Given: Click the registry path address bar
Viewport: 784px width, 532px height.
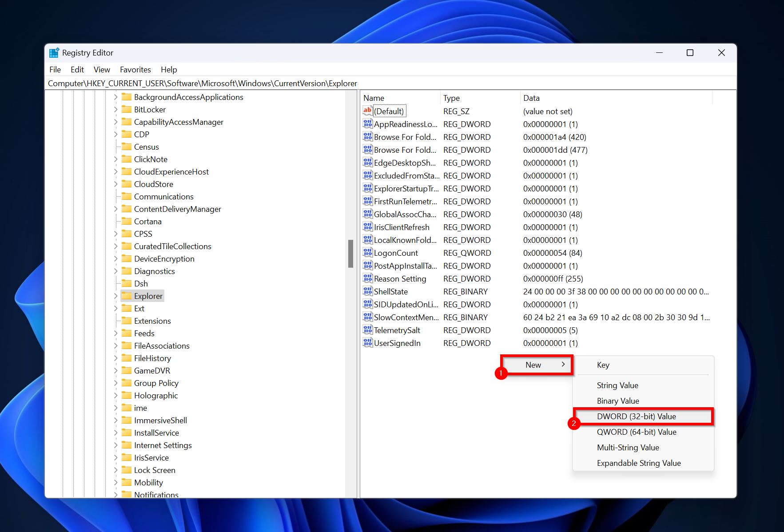Looking at the screenshot, I should pos(391,83).
